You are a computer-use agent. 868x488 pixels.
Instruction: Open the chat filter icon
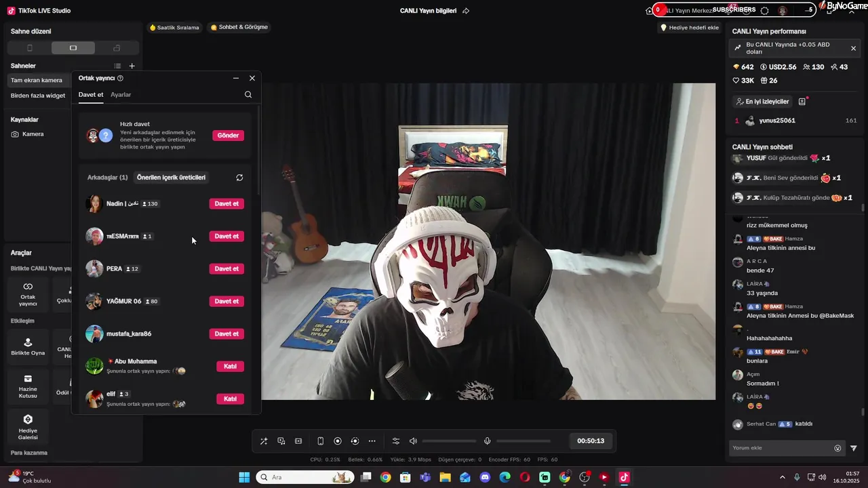pos(854,448)
